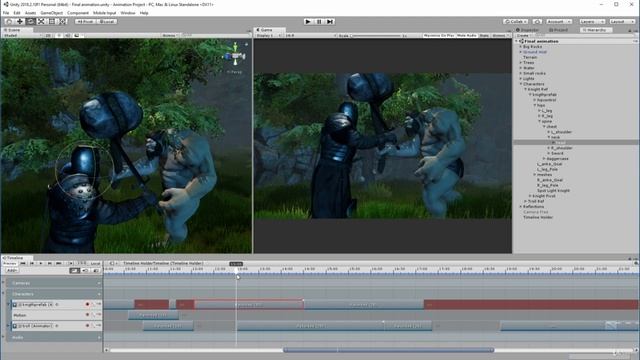Click the Create button in Hierarchy
This screenshot has width=640, height=360.
(524, 36)
